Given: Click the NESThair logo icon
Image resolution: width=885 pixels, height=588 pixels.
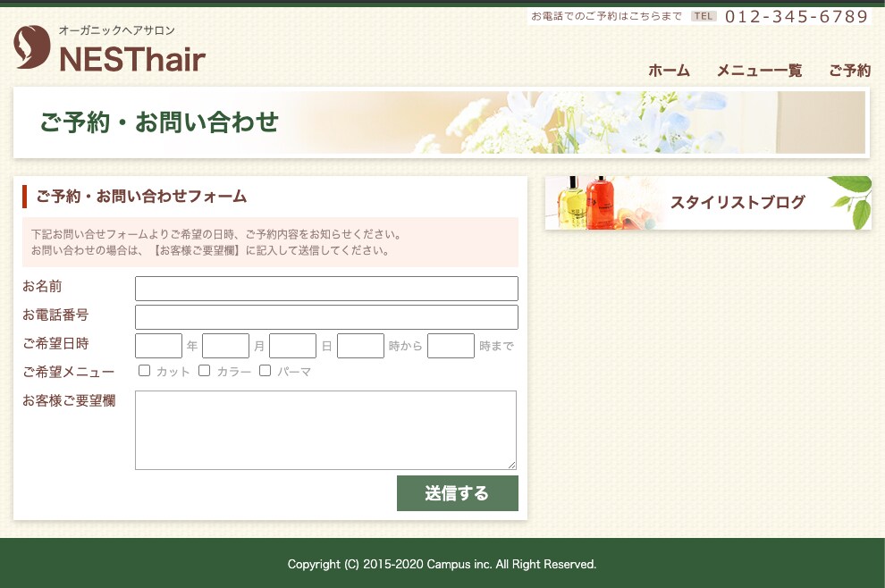Looking at the screenshot, I should point(31,46).
